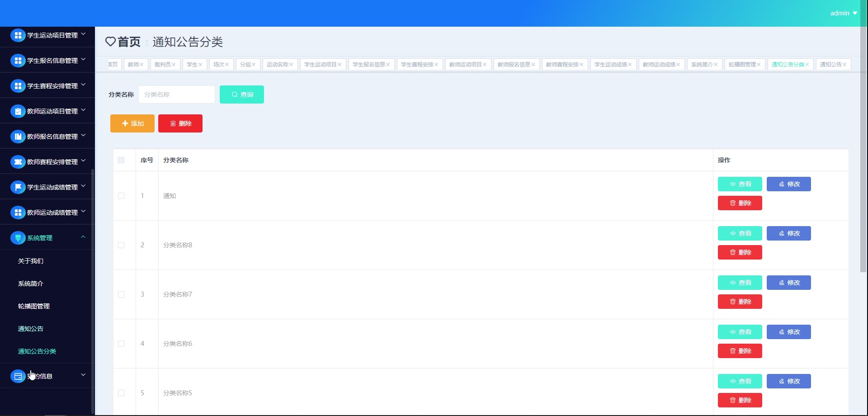Image resolution: width=868 pixels, height=416 pixels.
Task: Click the icon beside 教师报名信息管理
Action: (x=18, y=137)
